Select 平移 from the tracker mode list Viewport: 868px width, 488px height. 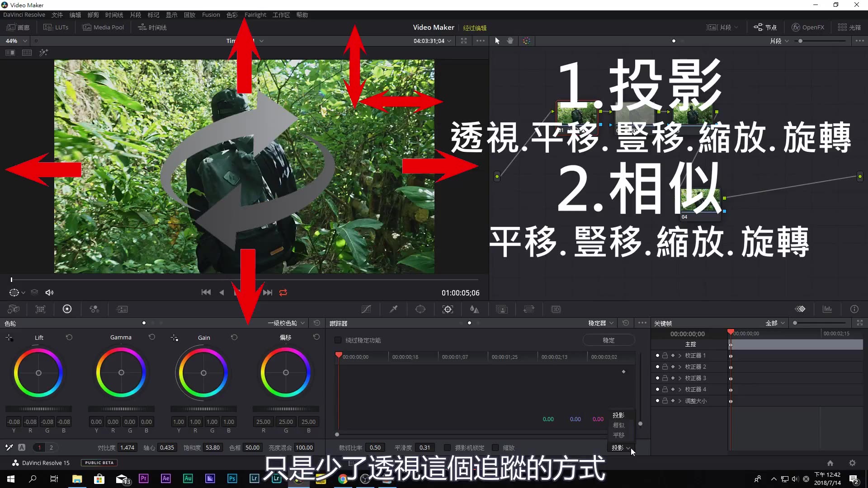pyautogui.click(x=618, y=435)
